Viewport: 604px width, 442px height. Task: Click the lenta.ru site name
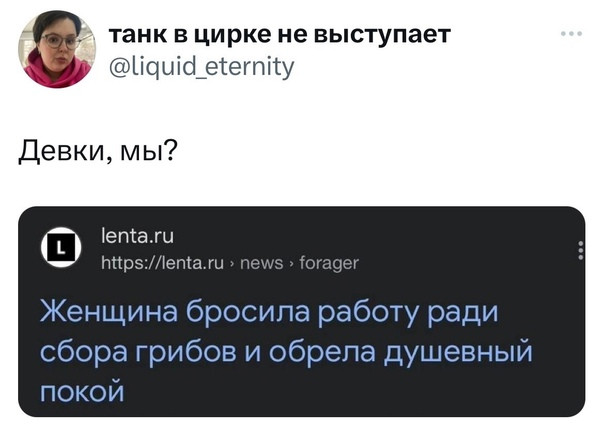(139, 238)
